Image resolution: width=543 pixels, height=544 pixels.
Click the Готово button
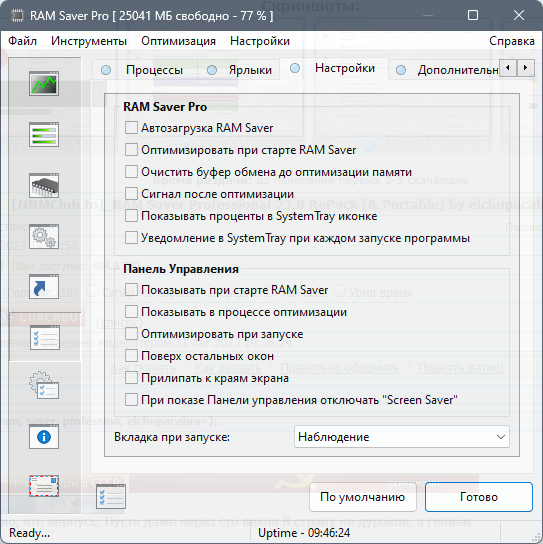[479, 497]
